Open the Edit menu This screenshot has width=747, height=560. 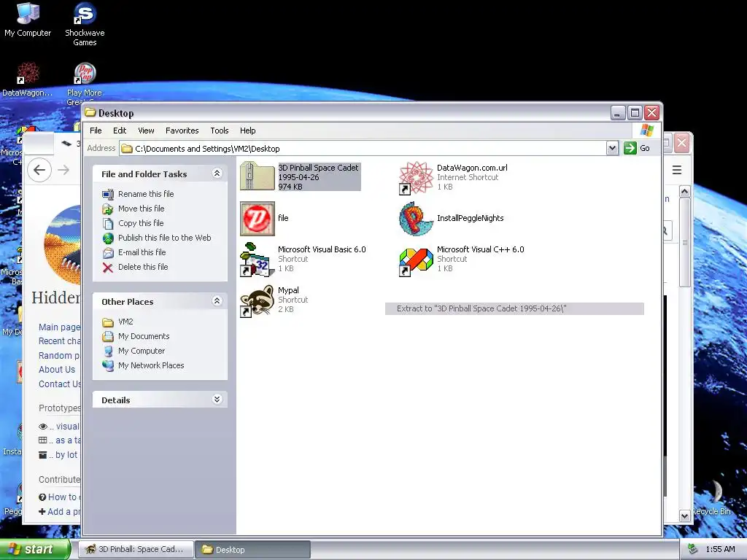(x=120, y=131)
